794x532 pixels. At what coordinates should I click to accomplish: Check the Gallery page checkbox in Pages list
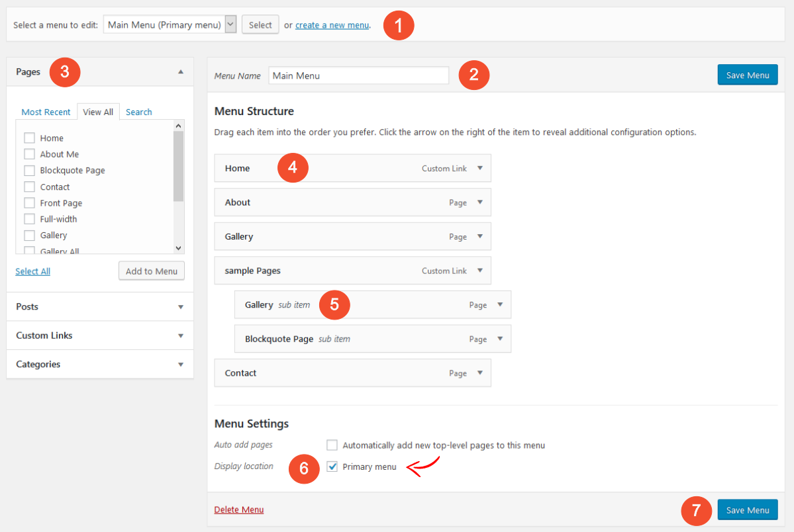pyautogui.click(x=29, y=236)
